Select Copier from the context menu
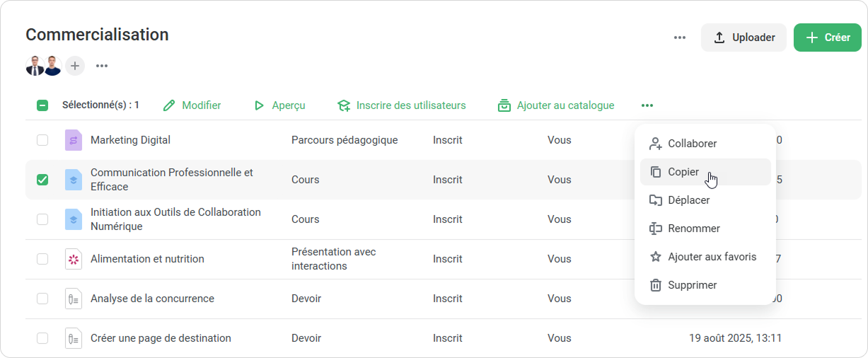The image size is (868, 358). (x=683, y=172)
